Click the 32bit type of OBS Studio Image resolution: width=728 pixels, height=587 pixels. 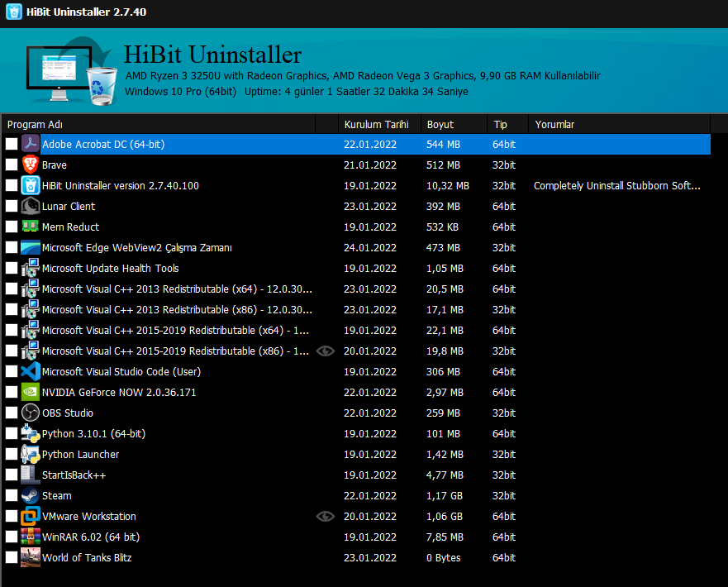[504, 413]
